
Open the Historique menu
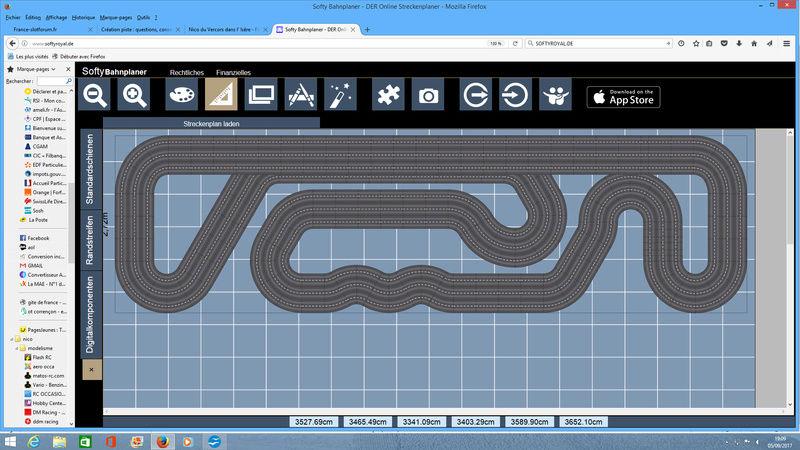click(x=84, y=17)
